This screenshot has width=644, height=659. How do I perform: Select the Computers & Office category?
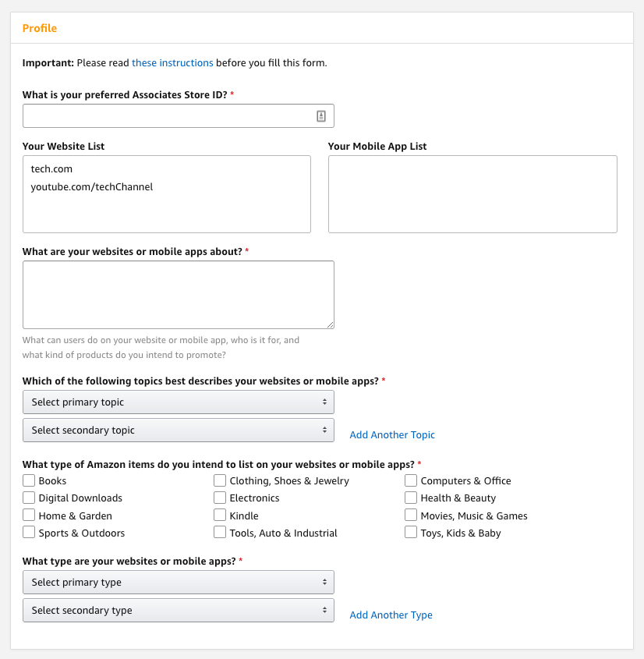pyautogui.click(x=411, y=480)
